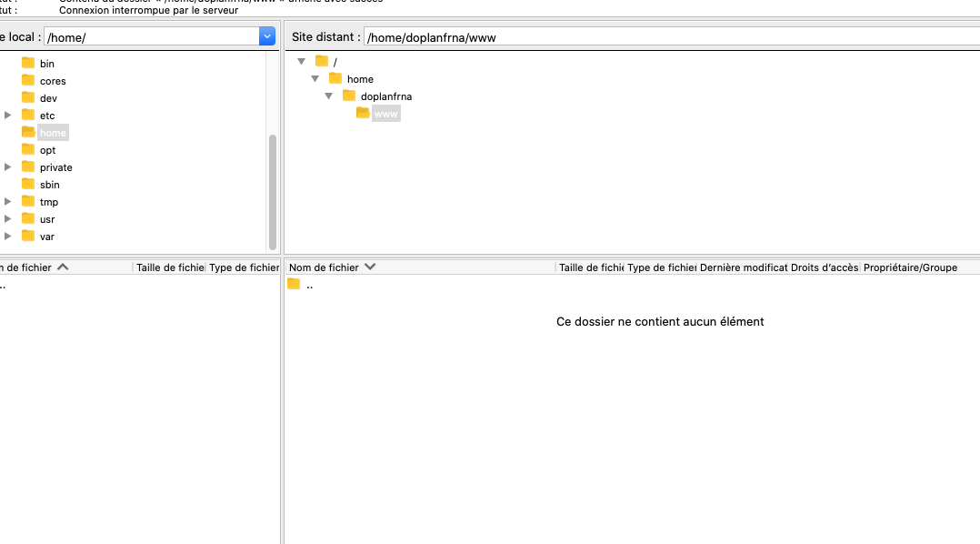Expand the private folder node
980x544 pixels.
7,167
